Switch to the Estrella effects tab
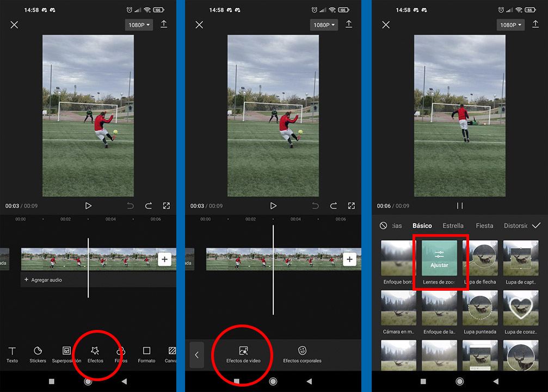 (x=453, y=225)
